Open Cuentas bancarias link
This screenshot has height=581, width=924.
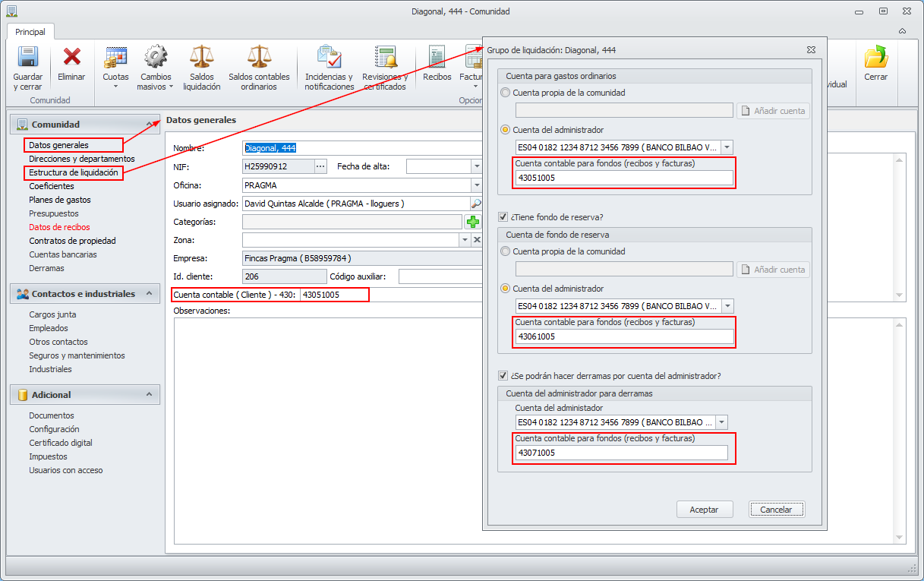click(x=63, y=254)
